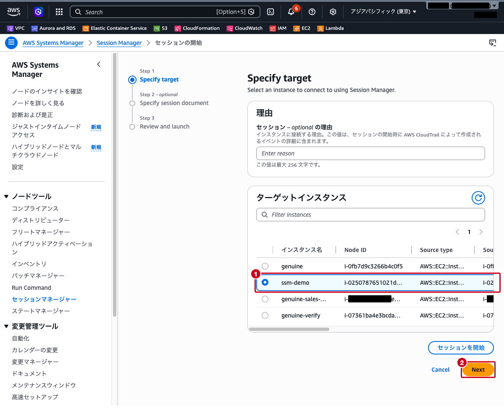Screen dimensions: 504x420
Task: Collapse the ノードツール section
Action: [x=7, y=197]
